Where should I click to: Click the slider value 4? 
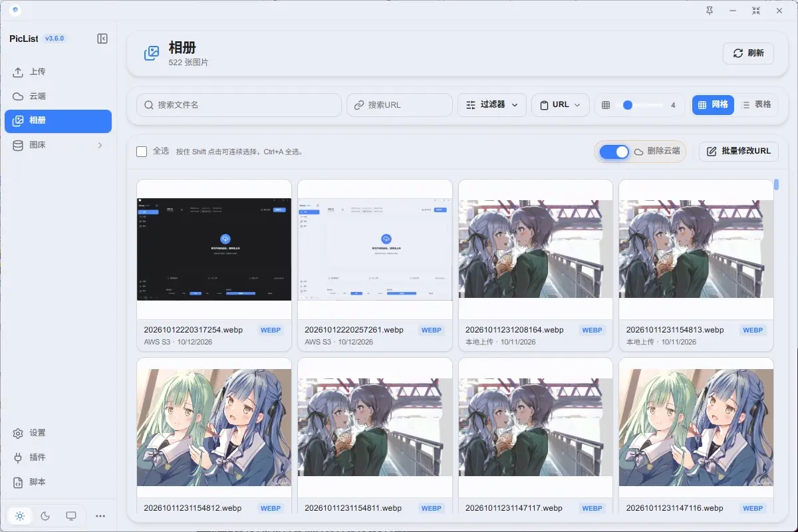[x=674, y=105]
